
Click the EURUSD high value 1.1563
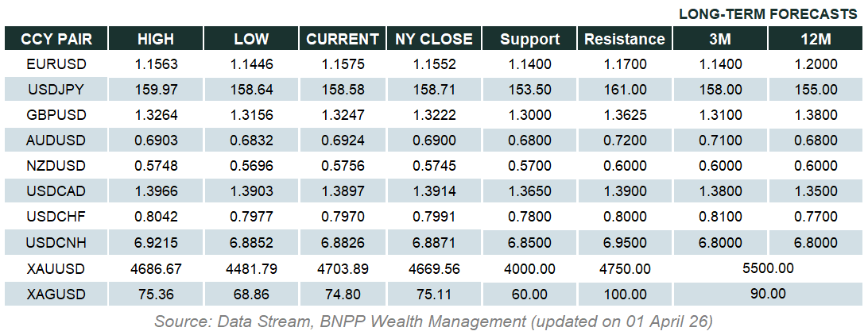coord(156,64)
